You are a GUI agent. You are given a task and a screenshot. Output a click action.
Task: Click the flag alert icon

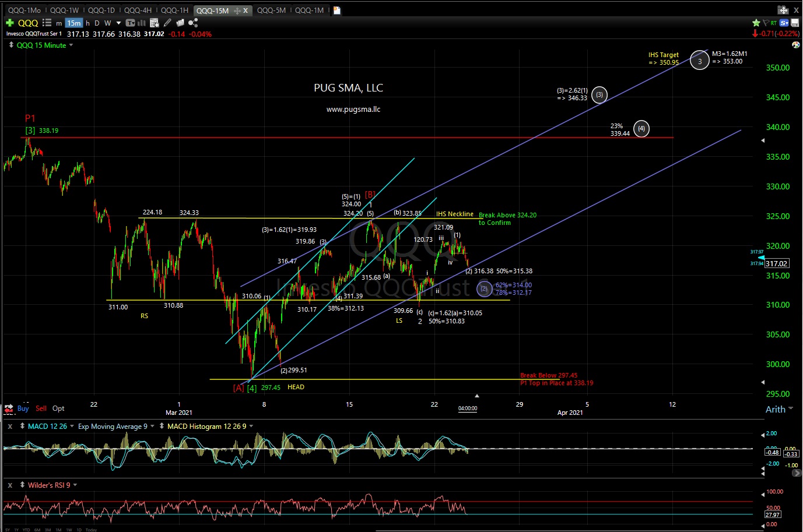click(x=766, y=23)
